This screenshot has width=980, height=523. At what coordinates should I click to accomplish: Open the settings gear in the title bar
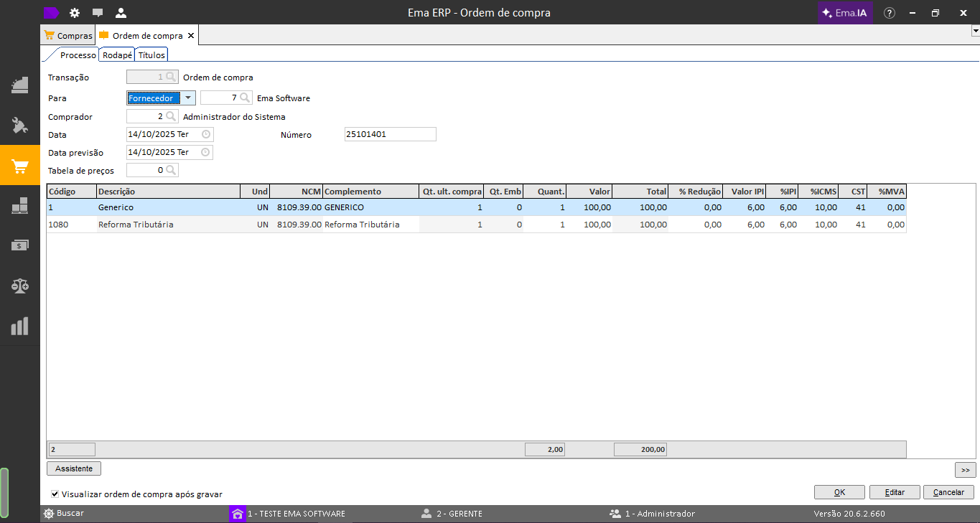click(75, 13)
